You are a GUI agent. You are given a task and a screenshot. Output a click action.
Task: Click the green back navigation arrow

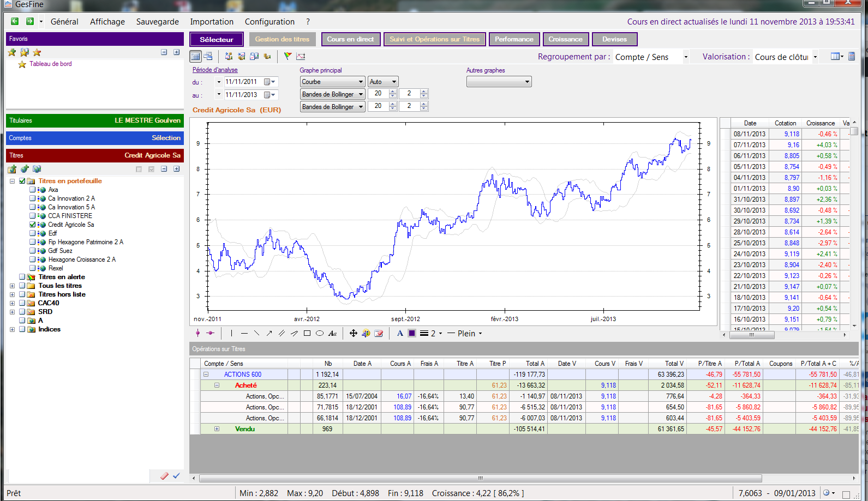click(x=15, y=21)
